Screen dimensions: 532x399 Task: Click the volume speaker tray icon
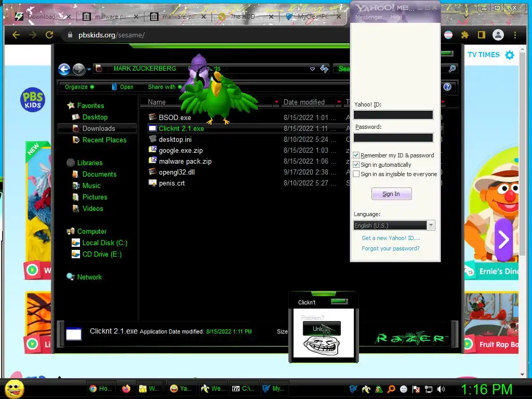click(x=441, y=389)
